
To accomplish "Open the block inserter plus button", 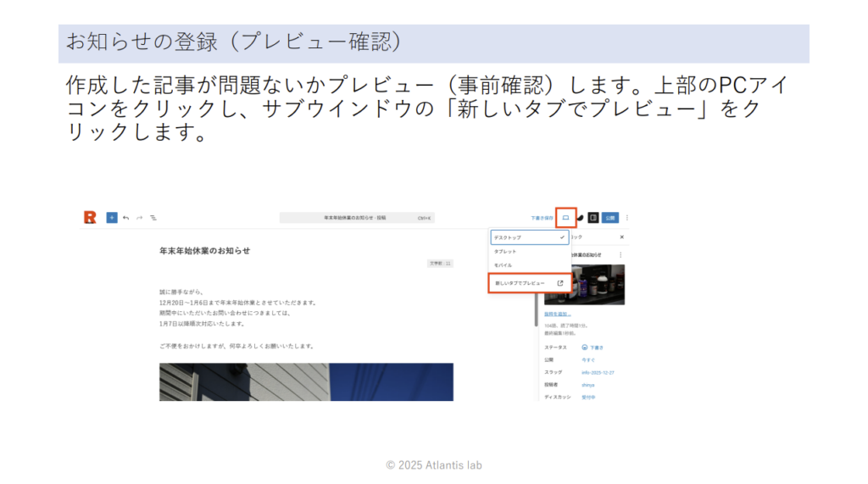I will click(x=112, y=218).
